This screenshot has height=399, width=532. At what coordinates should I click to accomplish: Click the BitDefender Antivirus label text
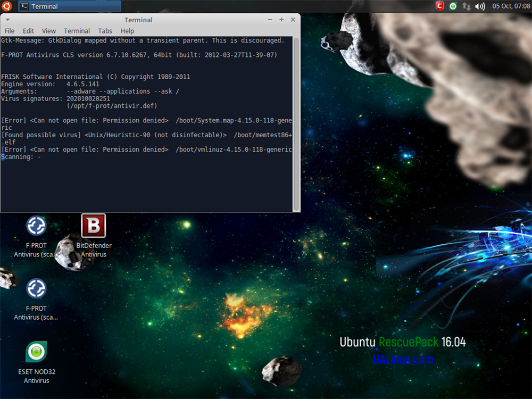(x=94, y=250)
